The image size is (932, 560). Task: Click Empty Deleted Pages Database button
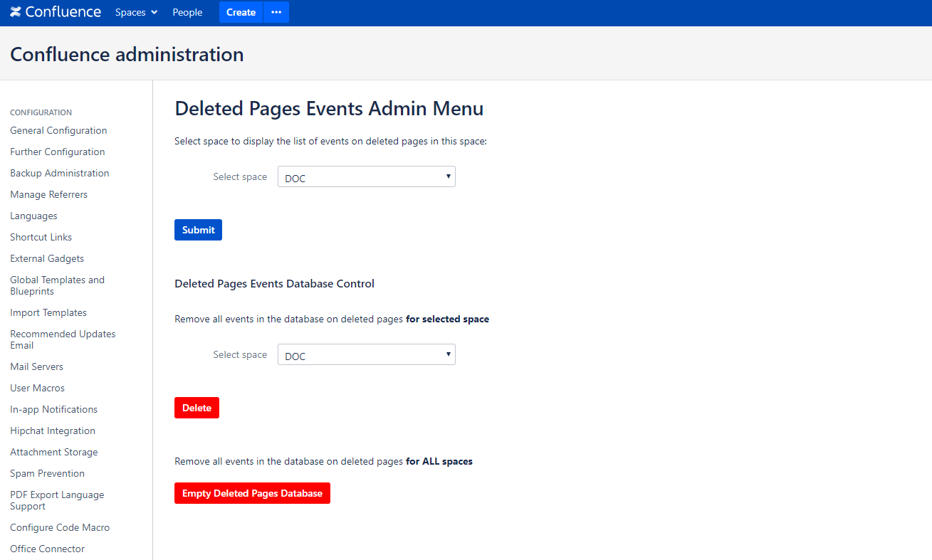252,493
